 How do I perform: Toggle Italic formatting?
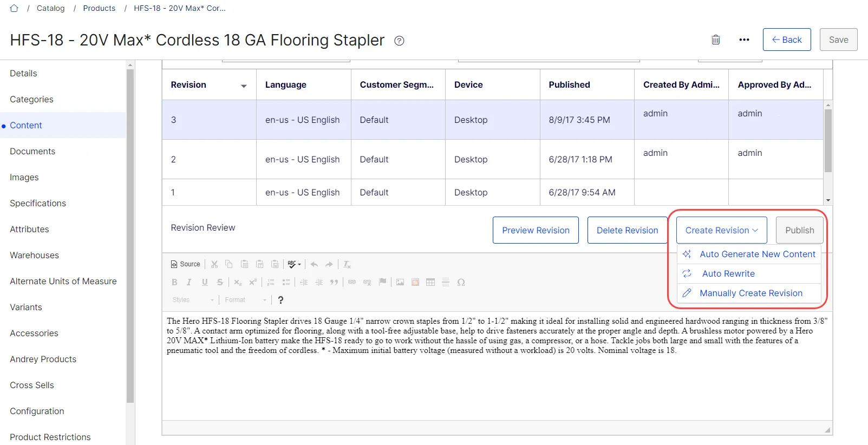click(x=189, y=282)
